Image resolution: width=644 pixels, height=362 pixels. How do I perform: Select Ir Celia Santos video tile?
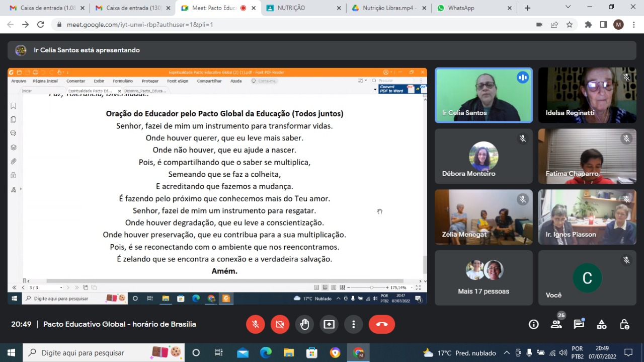tap(484, 96)
